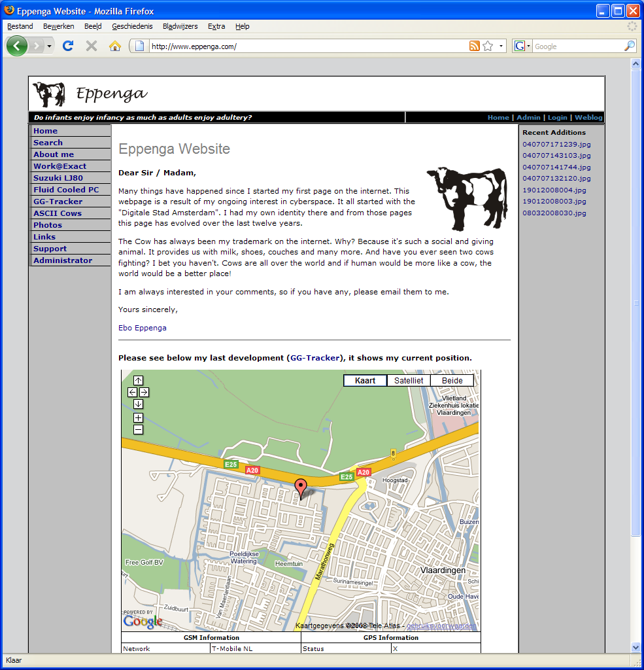Image resolution: width=644 pixels, height=670 pixels.
Task: Open recent addition 040707132120.jpg
Action: point(556,179)
